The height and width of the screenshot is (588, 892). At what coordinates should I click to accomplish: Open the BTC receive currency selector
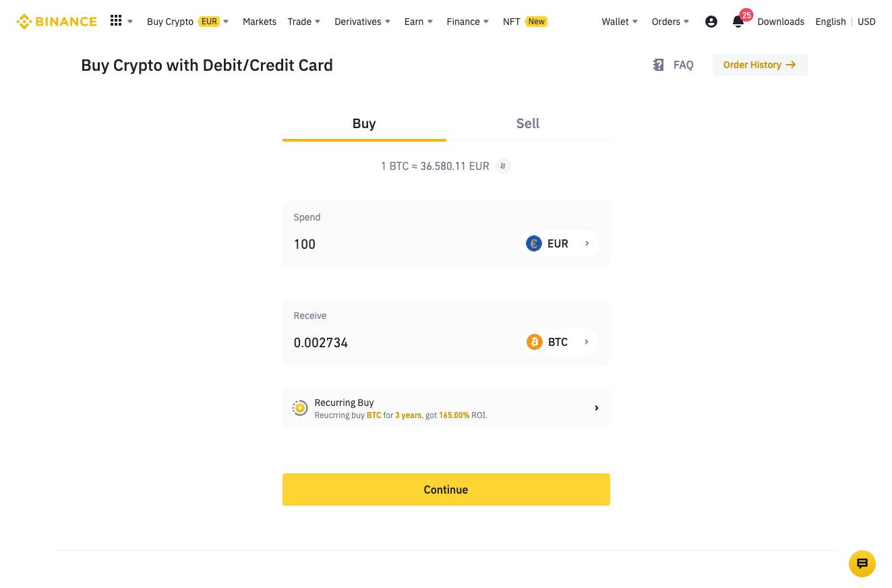coord(560,342)
